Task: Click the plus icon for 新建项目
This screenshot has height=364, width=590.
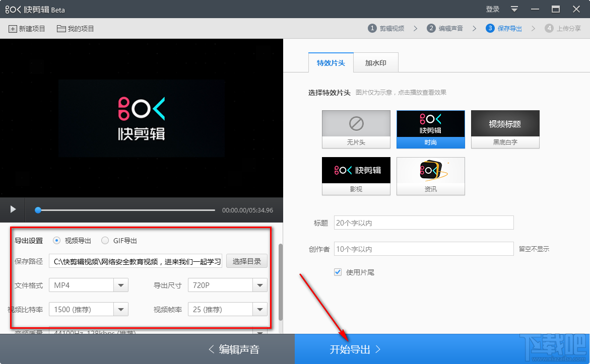Action: point(12,29)
